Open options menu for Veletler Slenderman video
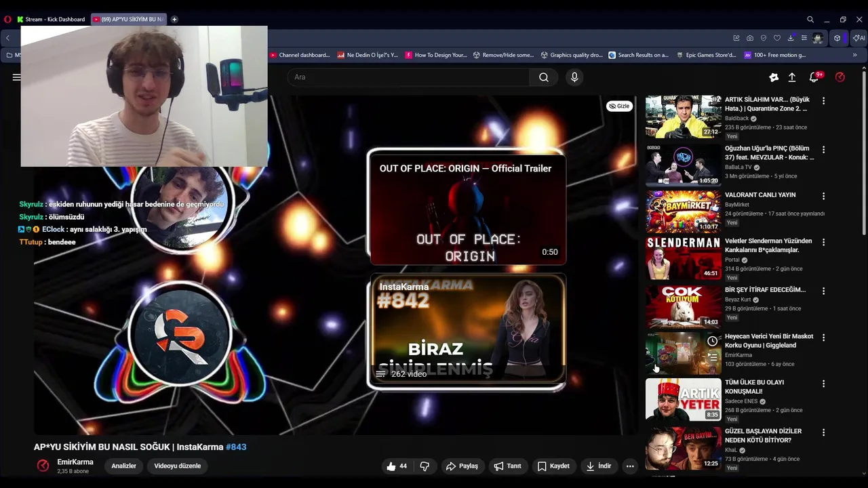868x488 pixels. [823, 242]
